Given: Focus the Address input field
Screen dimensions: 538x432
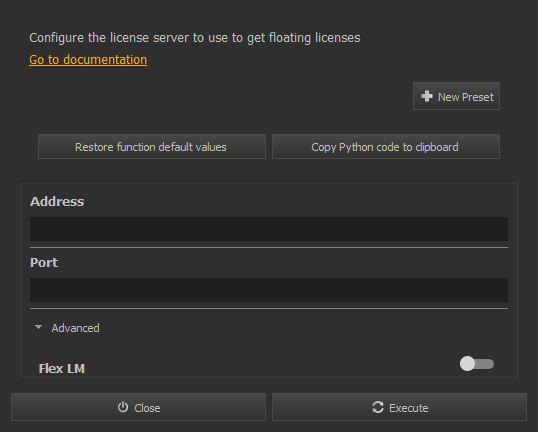Looking at the screenshot, I should pyautogui.click(x=269, y=229).
